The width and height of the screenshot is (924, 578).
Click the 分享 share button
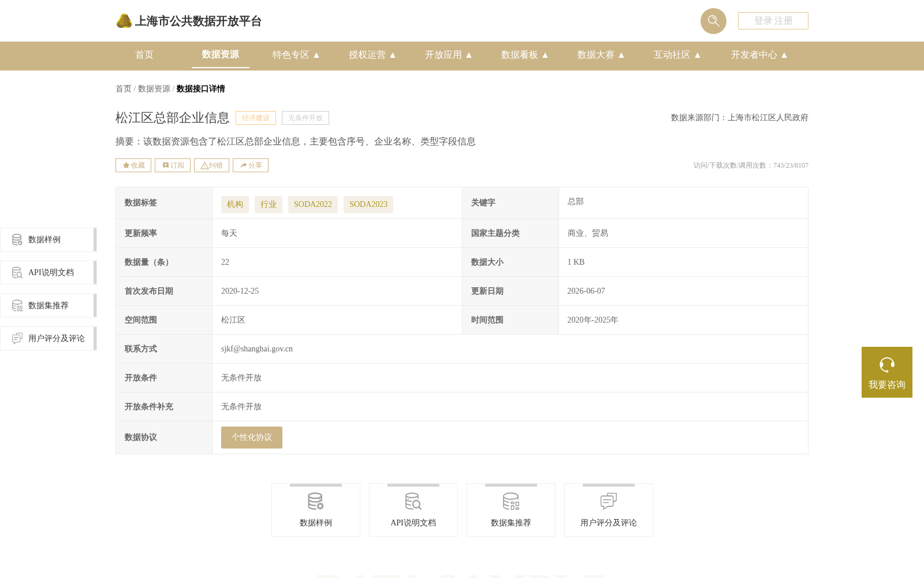(251, 165)
